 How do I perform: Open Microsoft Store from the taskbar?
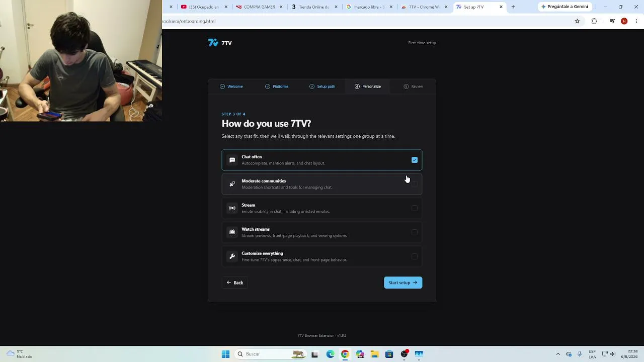coord(389,354)
